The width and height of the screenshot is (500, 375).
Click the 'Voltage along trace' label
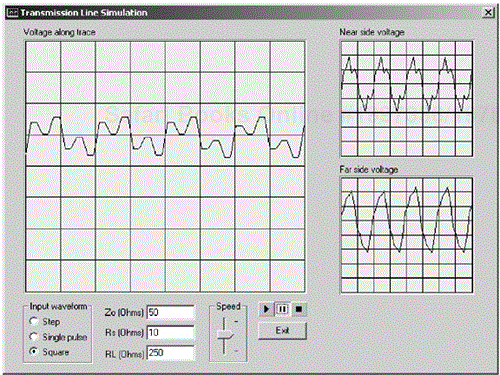tap(59, 32)
